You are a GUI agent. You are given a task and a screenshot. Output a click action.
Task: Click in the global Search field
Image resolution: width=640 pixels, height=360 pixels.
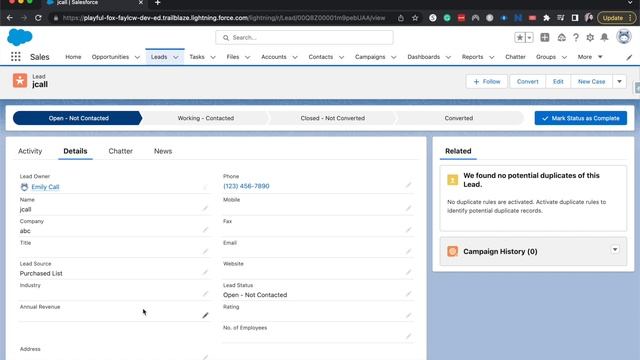(x=304, y=38)
